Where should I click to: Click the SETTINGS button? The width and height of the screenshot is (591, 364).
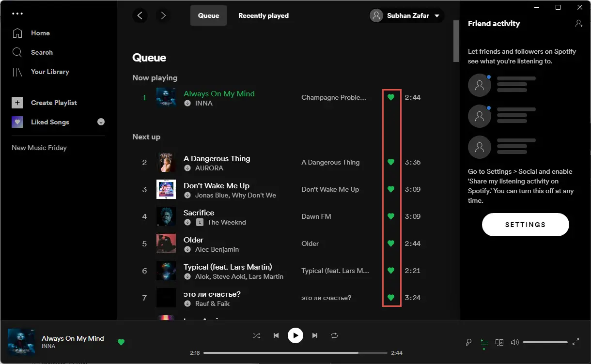(x=526, y=225)
